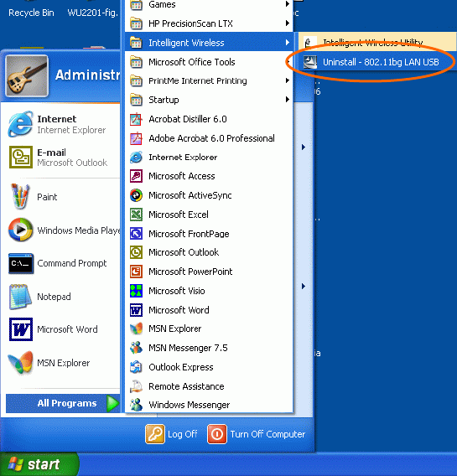457x476 pixels.
Task: Launch Microsoft PowerPoint
Action: 209,272
